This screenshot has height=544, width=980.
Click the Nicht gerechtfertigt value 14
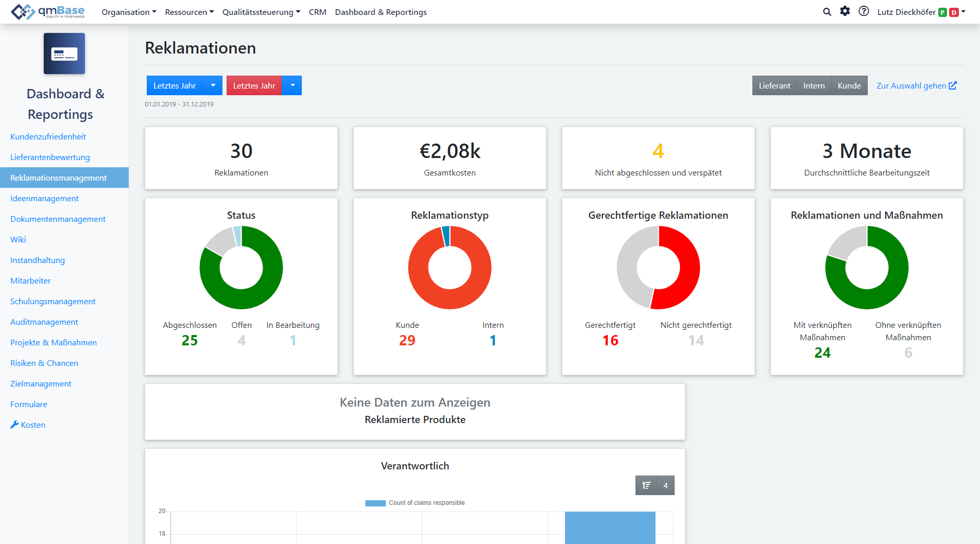point(696,340)
